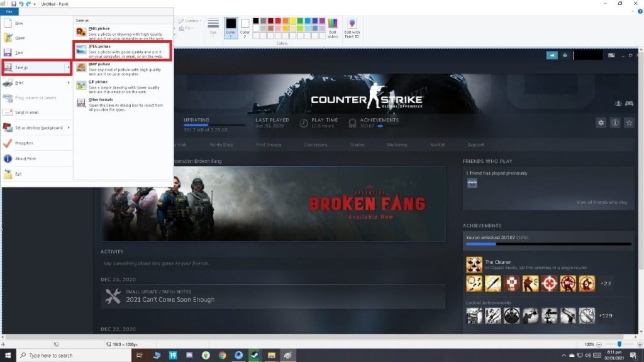This screenshot has width=644, height=362.
Task: Click the New document icon in File menu
Action: tap(8, 23)
